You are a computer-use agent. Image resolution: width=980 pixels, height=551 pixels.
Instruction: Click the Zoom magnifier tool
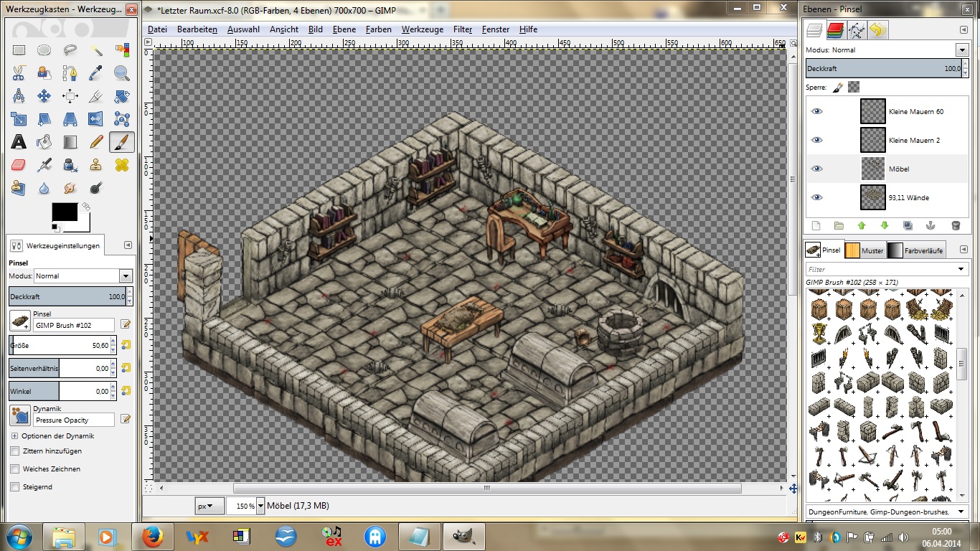[122, 73]
